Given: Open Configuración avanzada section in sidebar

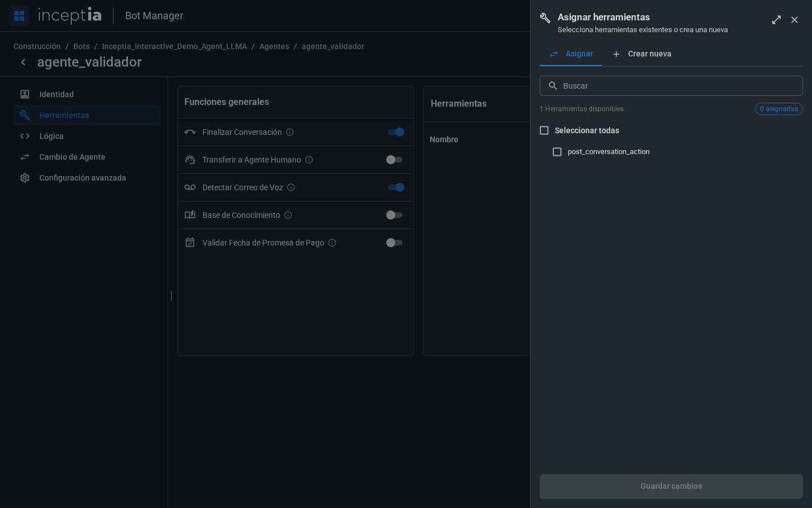Looking at the screenshot, I should click(87, 178).
